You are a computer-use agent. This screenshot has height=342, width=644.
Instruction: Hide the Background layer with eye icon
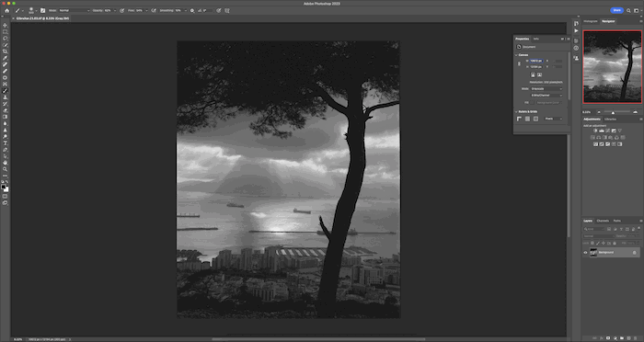pos(585,253)
